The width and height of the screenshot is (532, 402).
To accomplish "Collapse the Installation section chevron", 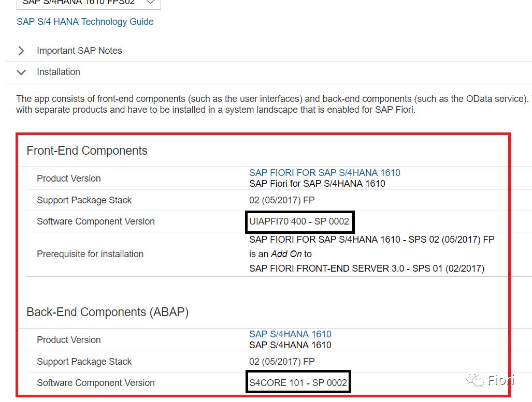I will coord(21,72).
